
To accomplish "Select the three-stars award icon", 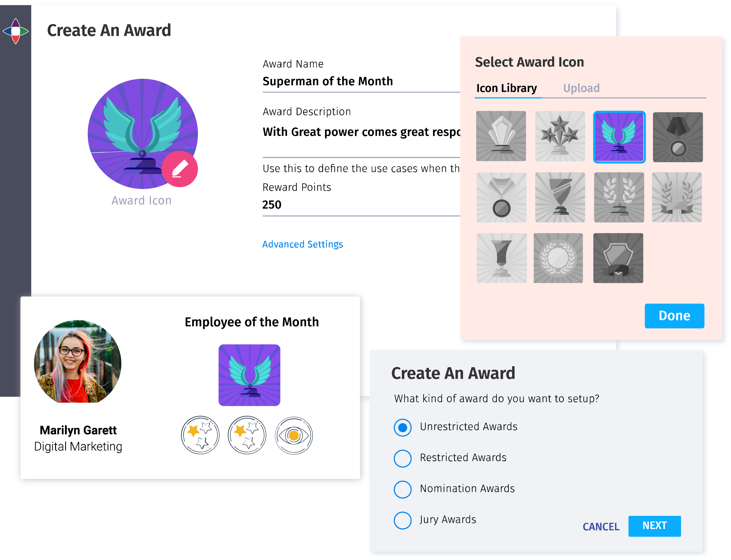I will pyautogui.click(x=559, y=136).
